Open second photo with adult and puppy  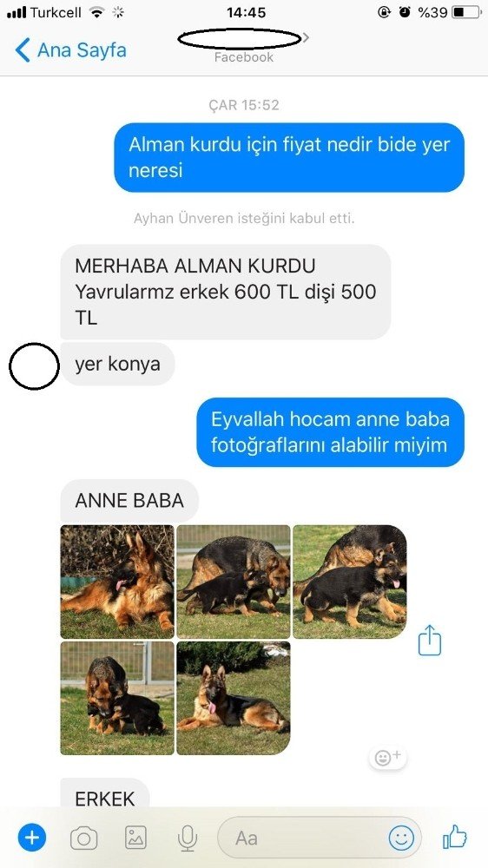(x=234, y=582)
